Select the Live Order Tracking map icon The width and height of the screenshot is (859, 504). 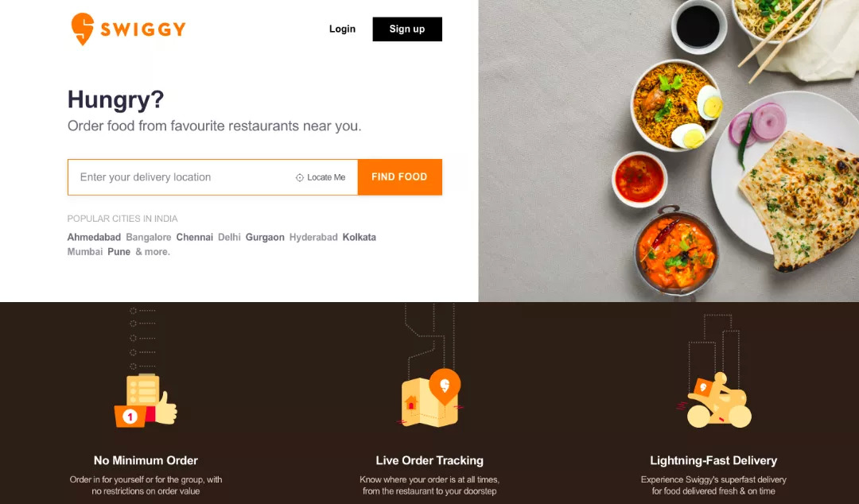pyautogui.click(x=430, y=398)
